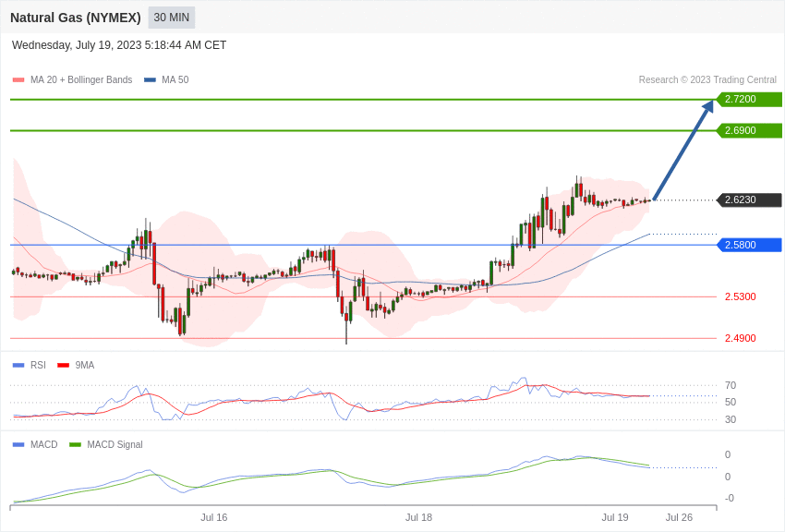785x532 pixels.
Task: Click the MACD legend blue swatch
Action: click(x=18, y=444)
